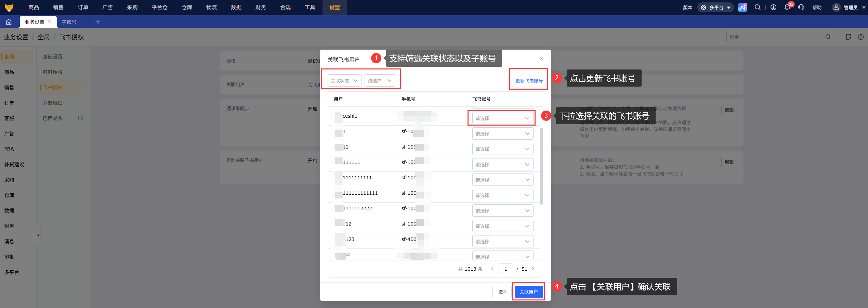Open customer support headset icon

pyautogui.click(x=801, y=7)
